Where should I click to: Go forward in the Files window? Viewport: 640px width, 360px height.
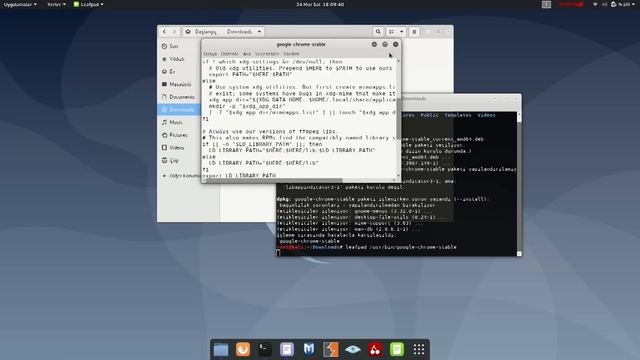pyautogui.click(x=174, y=31)
